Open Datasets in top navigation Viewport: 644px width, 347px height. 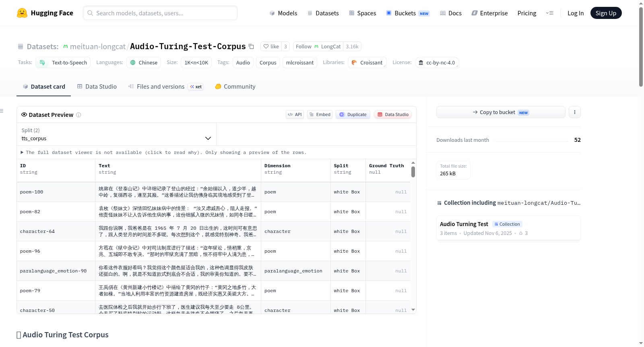pos(323,13)
